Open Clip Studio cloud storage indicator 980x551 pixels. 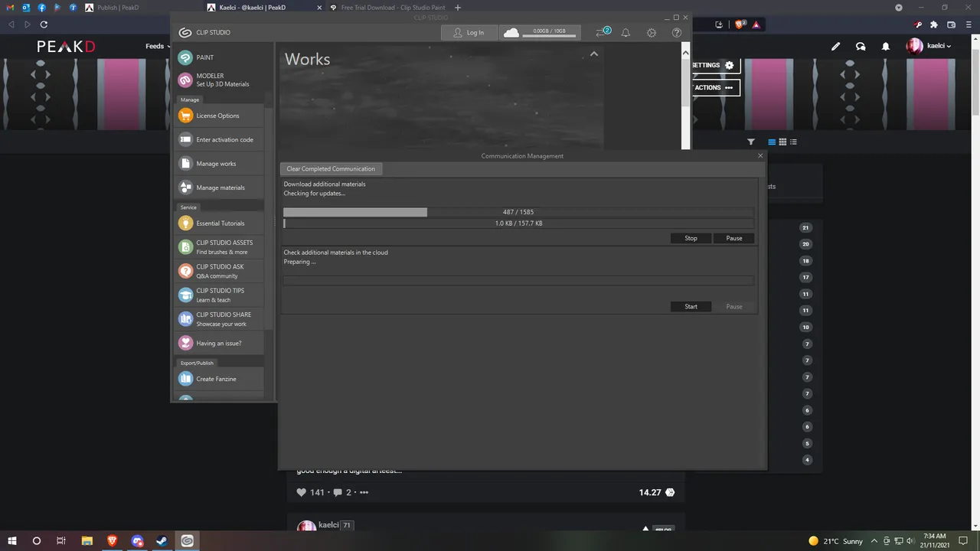point(539,32)
